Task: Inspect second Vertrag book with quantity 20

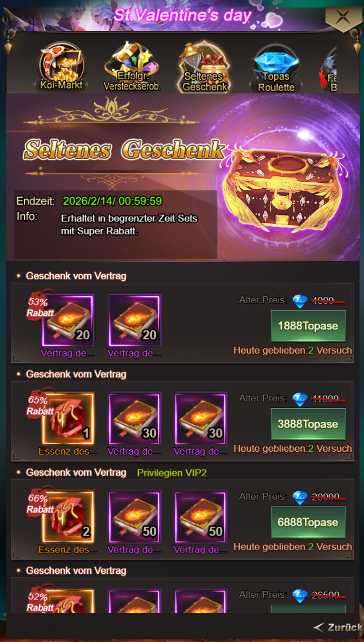Action: click(135, 320)
